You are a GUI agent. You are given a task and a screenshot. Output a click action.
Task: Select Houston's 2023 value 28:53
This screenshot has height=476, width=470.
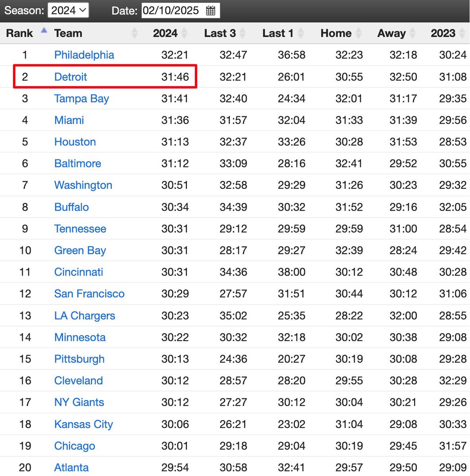(x=453, y=142)
